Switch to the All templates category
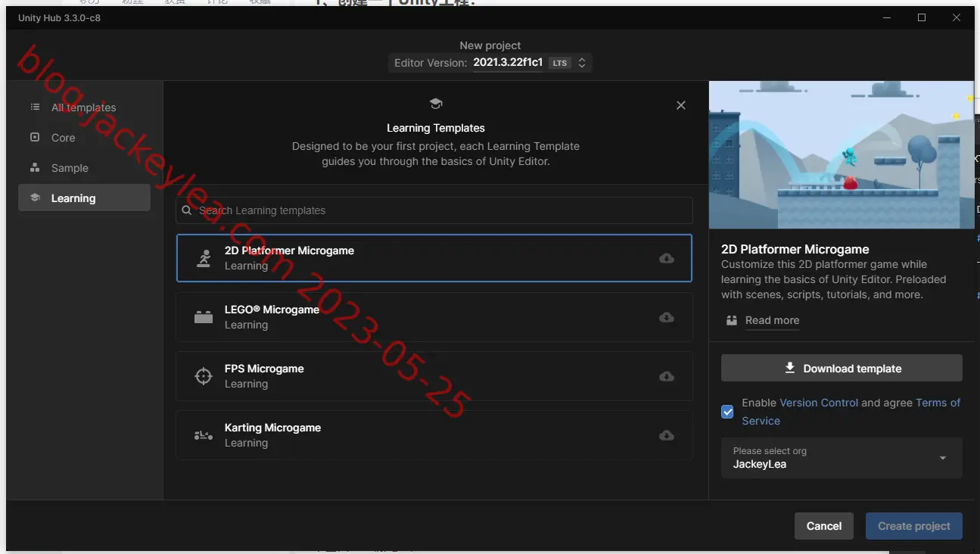 84,107
